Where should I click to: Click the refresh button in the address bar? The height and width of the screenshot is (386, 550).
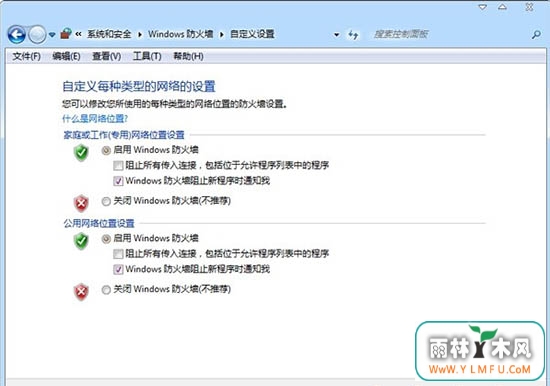pos(353,35)
